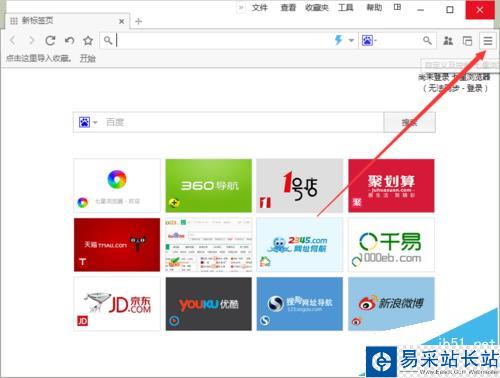Open the 360导航 tile
The image size is (500, 378).
pyautogui.click(x=209, y=186)
